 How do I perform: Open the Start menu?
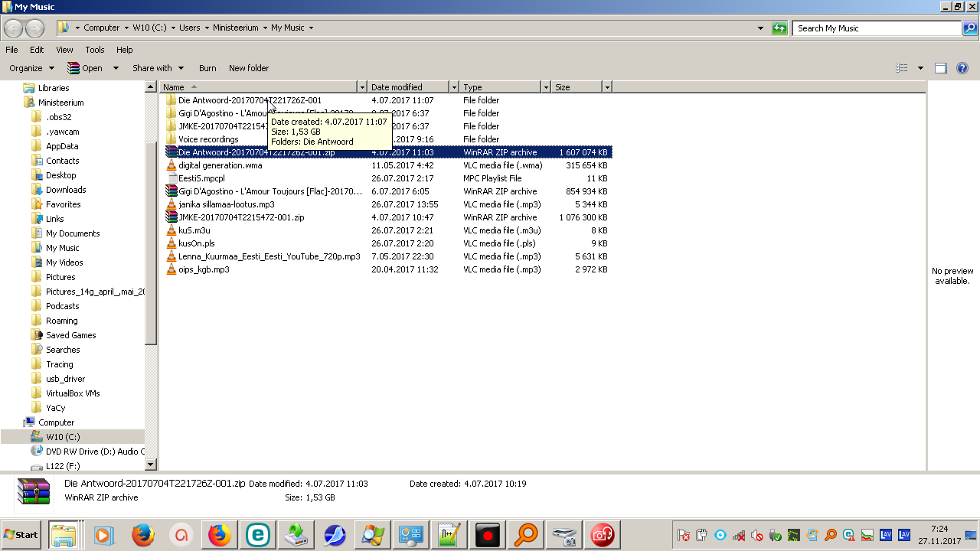coord(21,535)
